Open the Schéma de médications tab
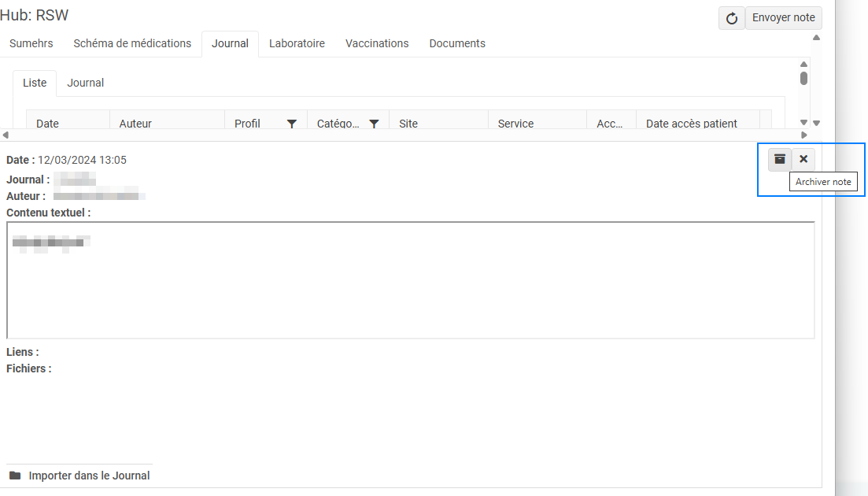The image size is (868, 496). click(132, 43)
